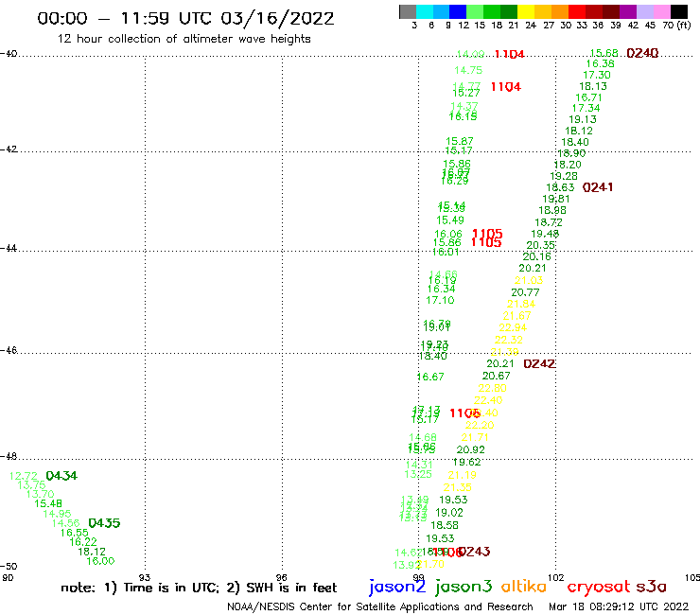Click the title date 03/16/2022
The height and width of the screenshot is (615, 700).
[277, 18]
